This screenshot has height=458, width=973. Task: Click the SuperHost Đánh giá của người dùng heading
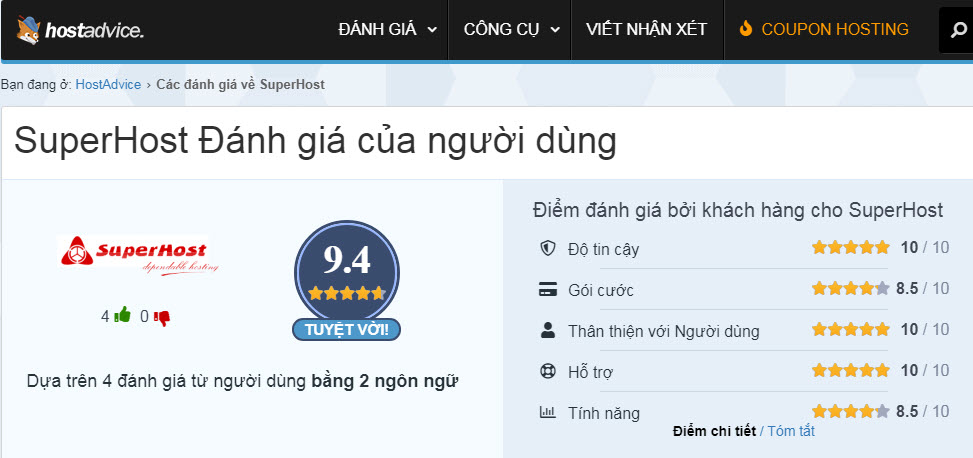tap(315, 141)
